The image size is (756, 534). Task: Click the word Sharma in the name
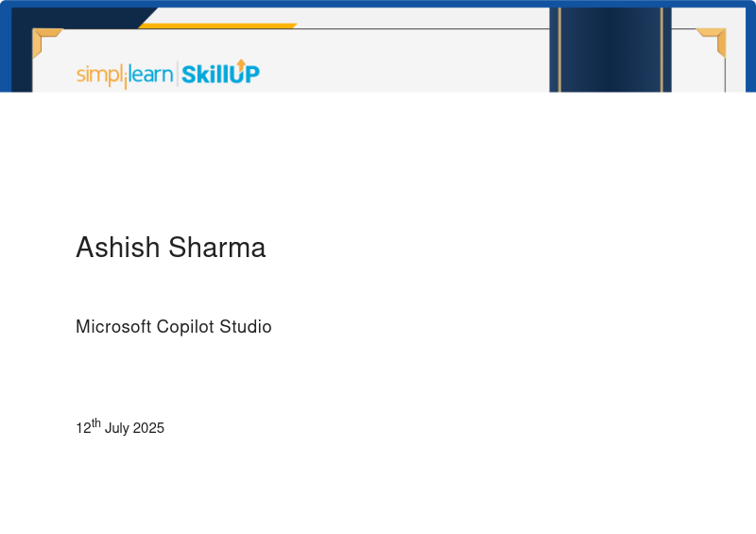pos(217,248)
